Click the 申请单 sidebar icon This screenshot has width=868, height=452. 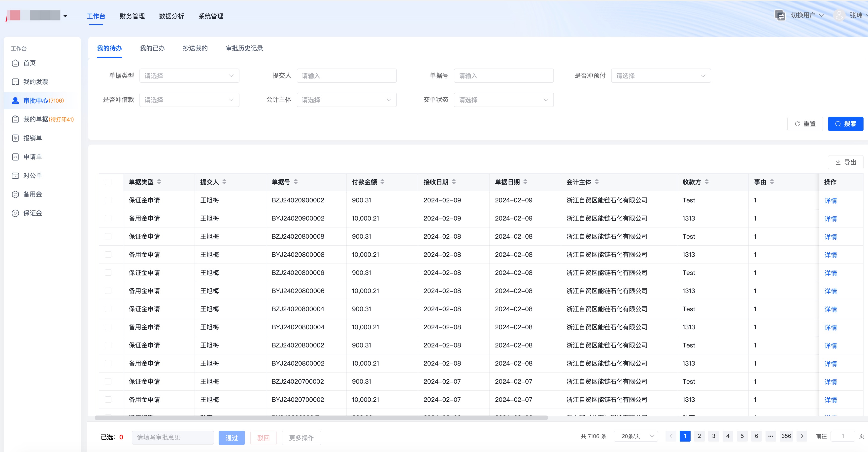point(15,157)
